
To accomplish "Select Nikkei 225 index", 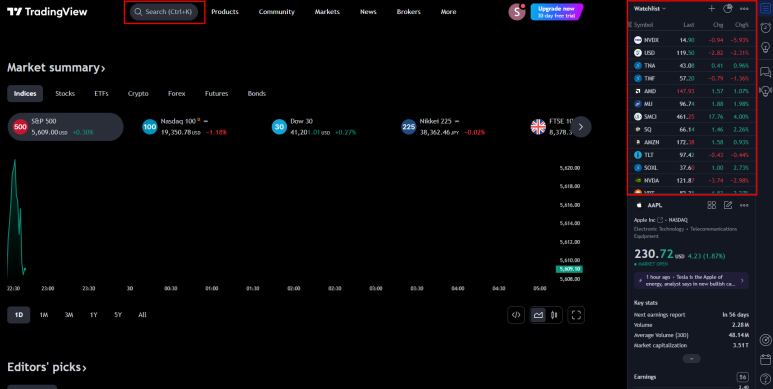I will (x=444, y=127).
